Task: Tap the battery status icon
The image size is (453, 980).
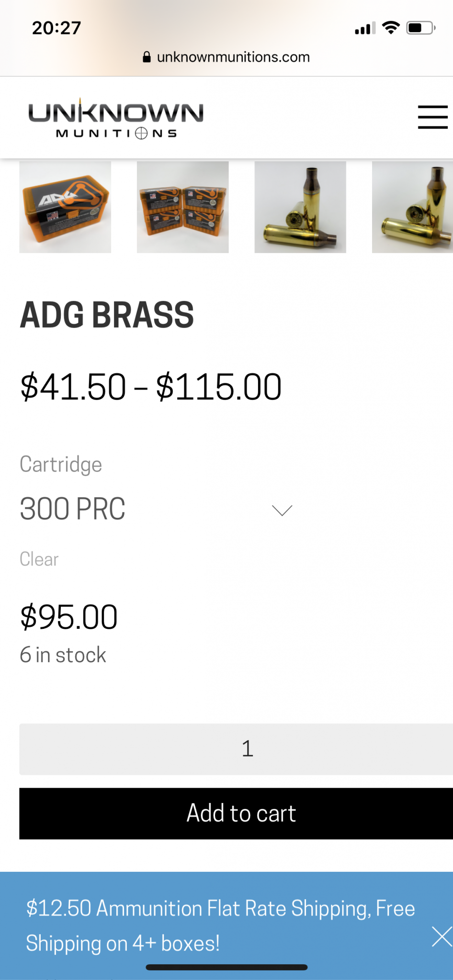Action: pos(420,28)
